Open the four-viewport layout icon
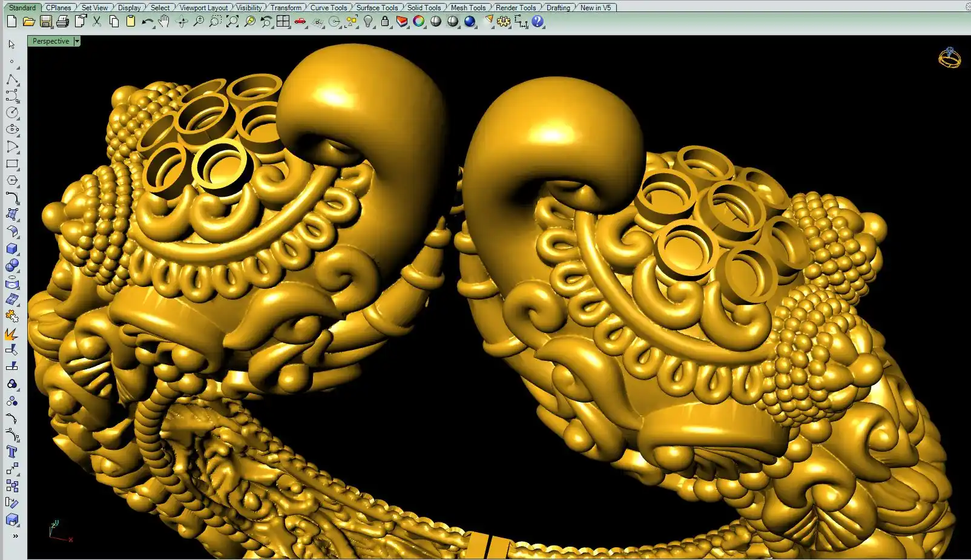This screenshot has width=971, height=560. 283,22
